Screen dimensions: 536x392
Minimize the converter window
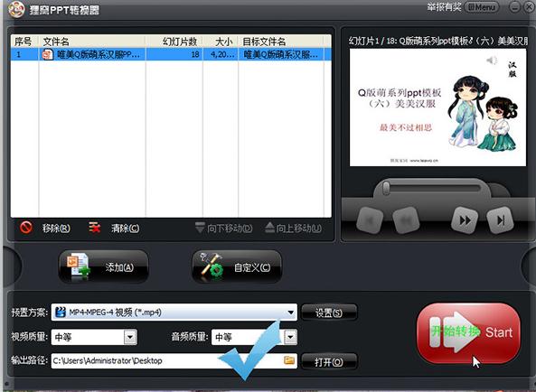pyautogui.click(x=514, y=7)
